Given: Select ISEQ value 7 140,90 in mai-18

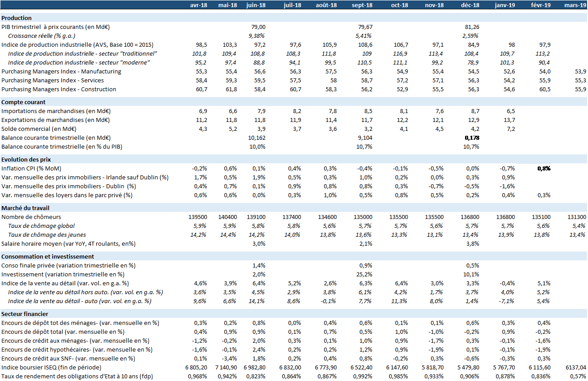Looking at the screenshot, I should coord(226,367).
